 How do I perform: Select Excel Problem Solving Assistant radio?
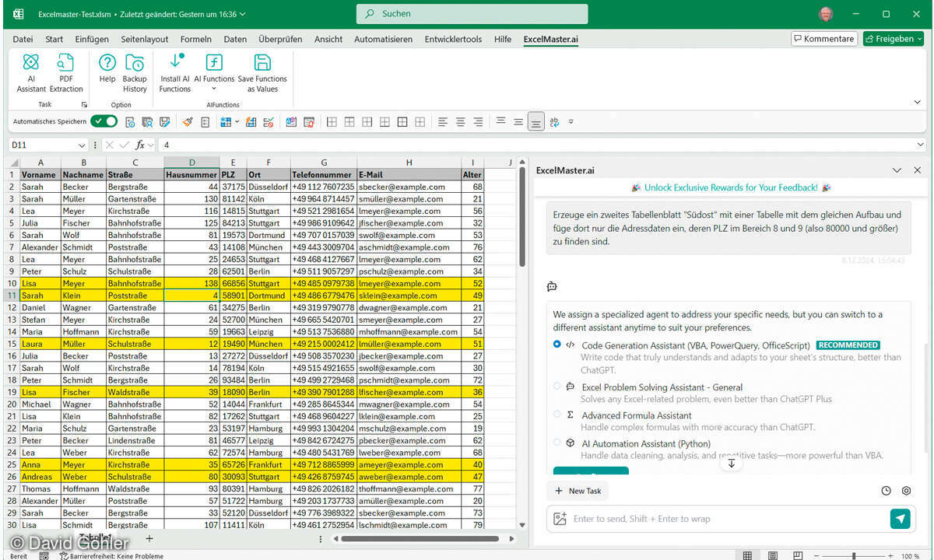click(557, 386)
